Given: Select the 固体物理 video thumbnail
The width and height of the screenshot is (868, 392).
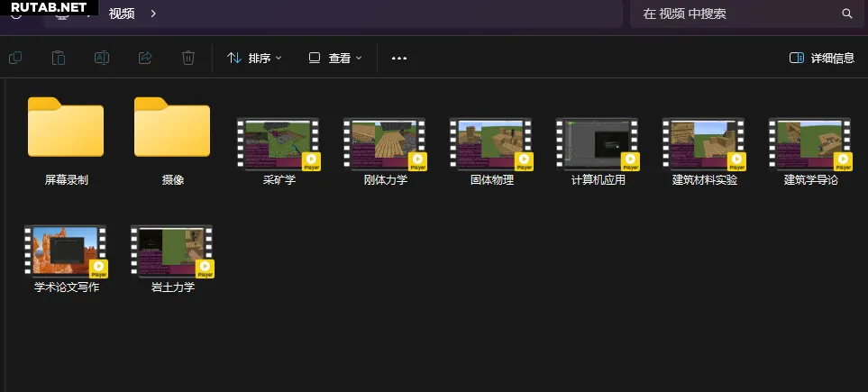Looking at the screenshot, I should coord(491,144).
